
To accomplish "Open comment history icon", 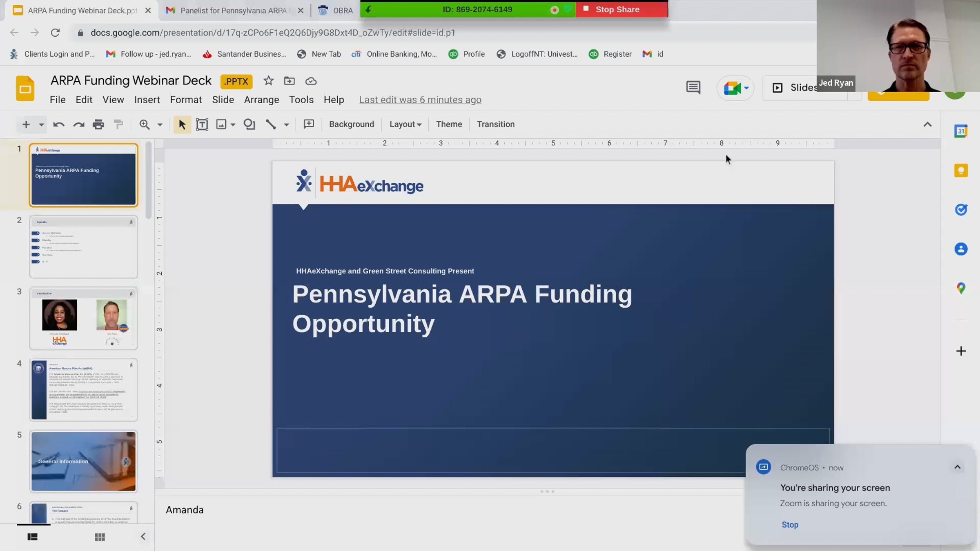I will tap(693, 87).
